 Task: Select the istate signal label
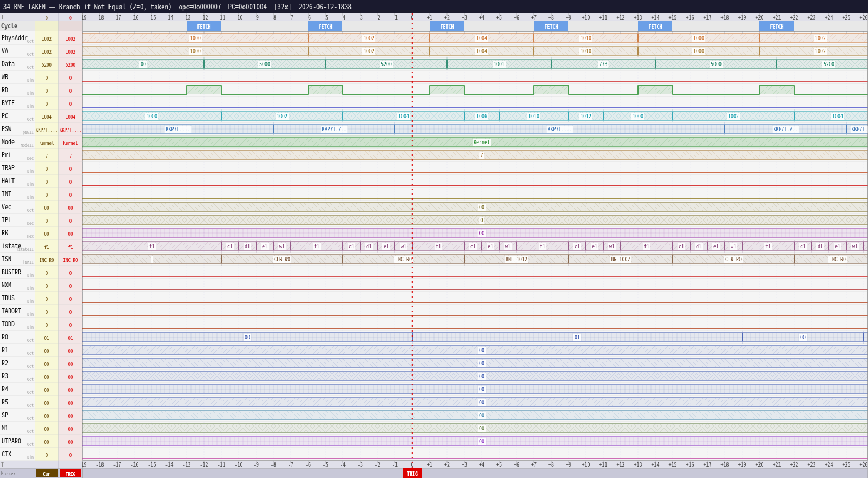[x=11, y=246]
